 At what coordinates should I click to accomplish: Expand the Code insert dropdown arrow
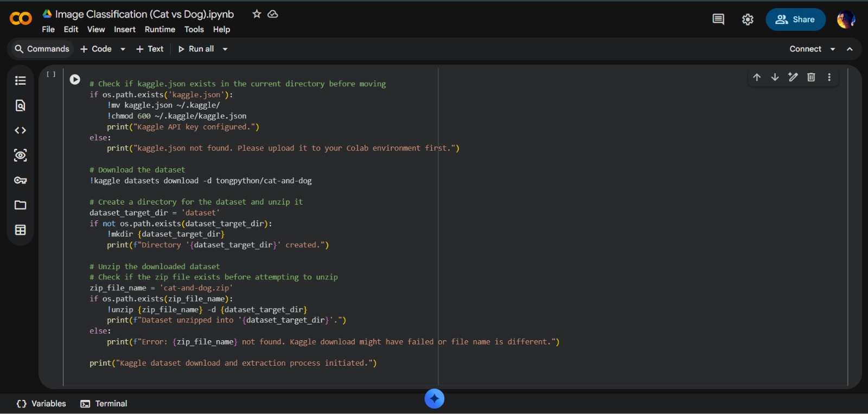[x=123, y=49]
